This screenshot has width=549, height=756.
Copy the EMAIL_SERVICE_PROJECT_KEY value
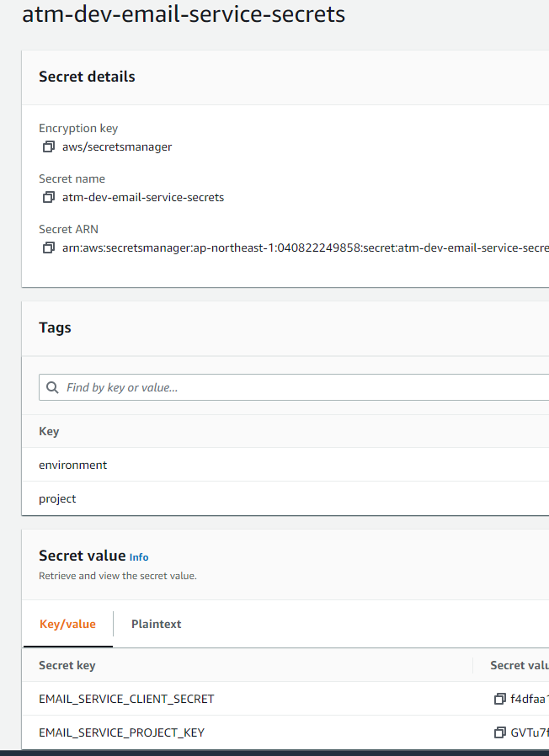pyautogui.click(x=500, y=732)
